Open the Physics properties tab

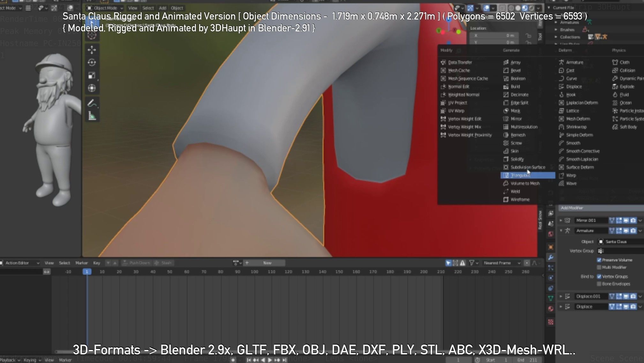click(551, 278)
